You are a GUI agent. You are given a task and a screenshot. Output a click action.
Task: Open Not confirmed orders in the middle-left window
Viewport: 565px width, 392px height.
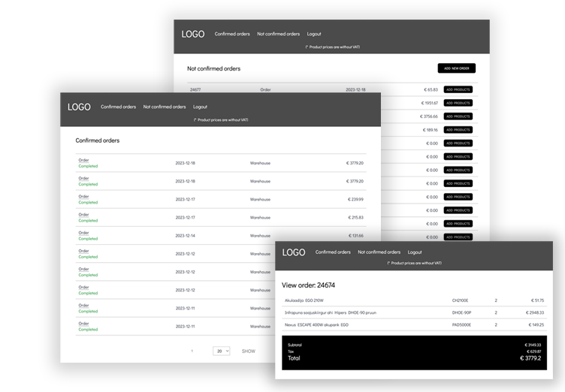165,107
